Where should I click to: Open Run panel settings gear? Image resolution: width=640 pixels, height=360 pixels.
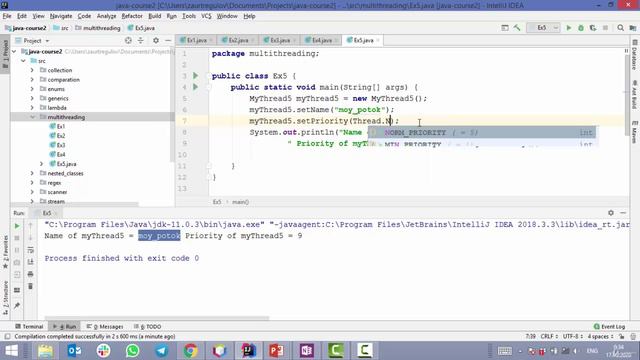(611, 213)
